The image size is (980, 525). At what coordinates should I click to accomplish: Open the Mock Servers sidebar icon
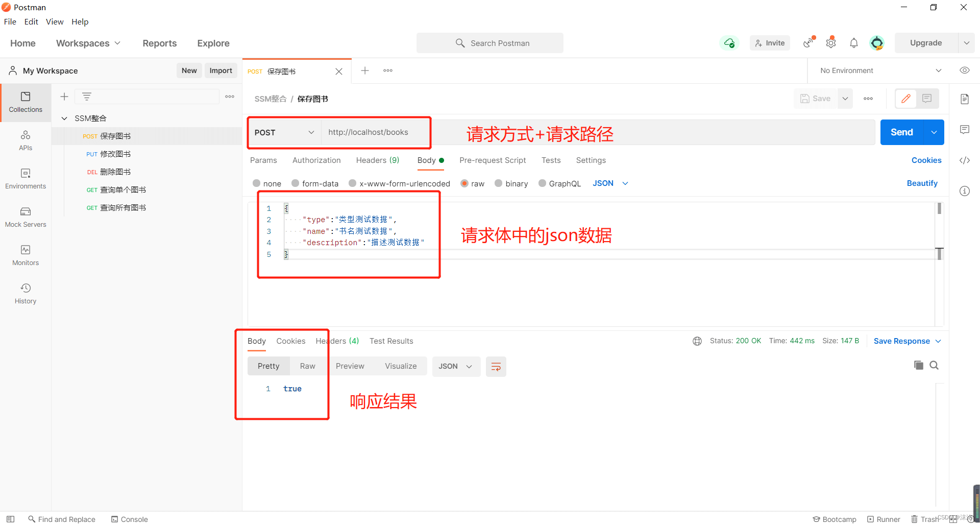tap(26, 217)
